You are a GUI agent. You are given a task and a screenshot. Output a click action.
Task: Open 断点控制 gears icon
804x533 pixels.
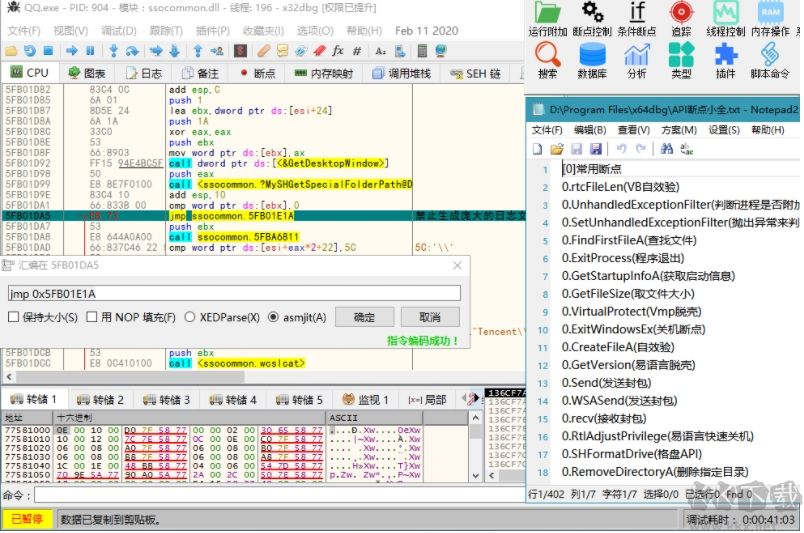[x=593, y=13]
